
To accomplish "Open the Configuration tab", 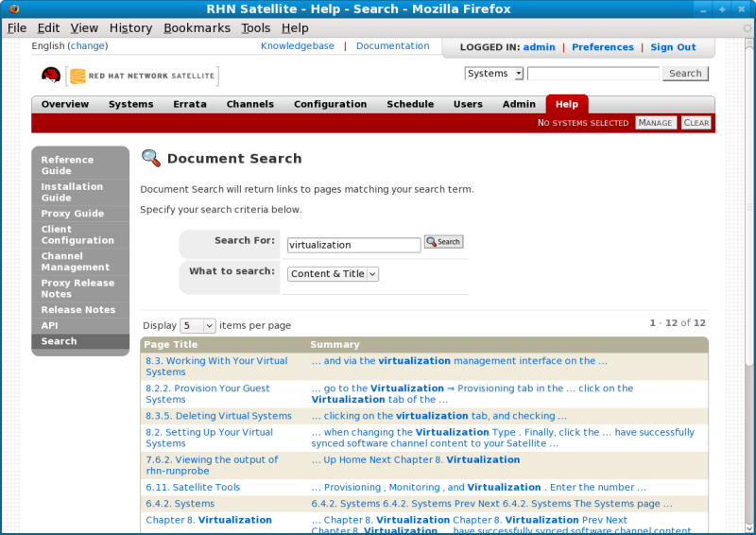I will [x=330, y=104].
